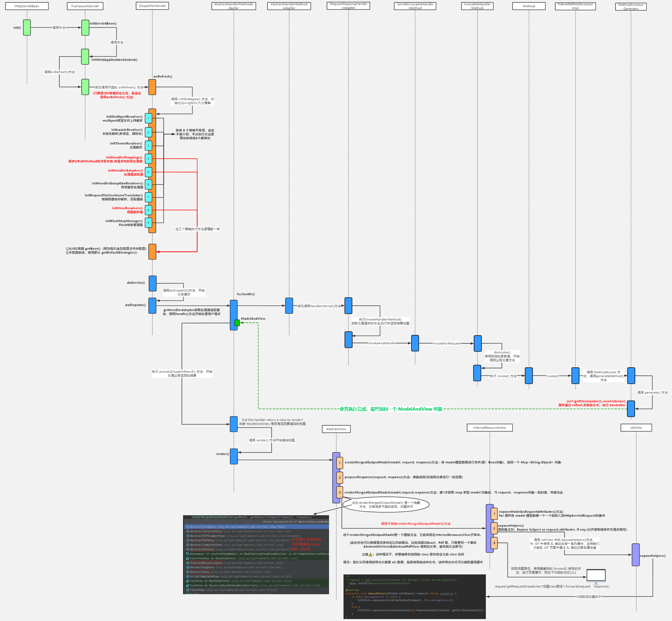Select the DispatcherServlet lifeline header
The image size is (672, 621).
[x=152, y=6]
